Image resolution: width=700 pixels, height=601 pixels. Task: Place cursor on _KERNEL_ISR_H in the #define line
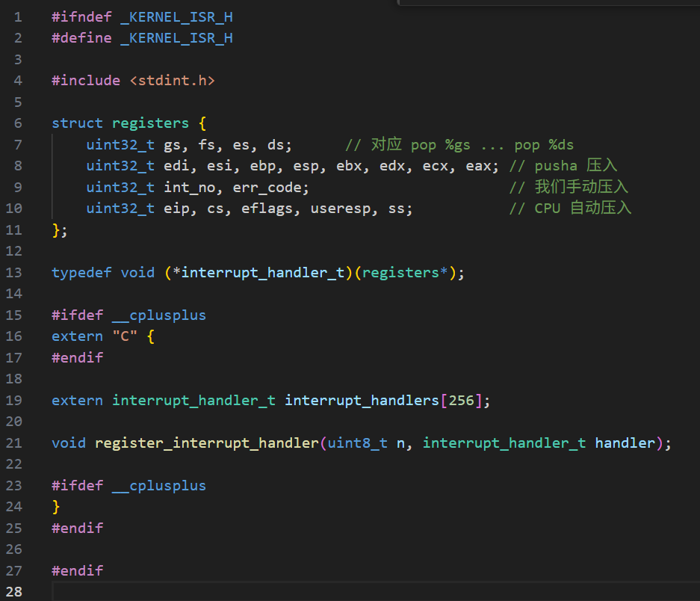click(x=176, y=38)
